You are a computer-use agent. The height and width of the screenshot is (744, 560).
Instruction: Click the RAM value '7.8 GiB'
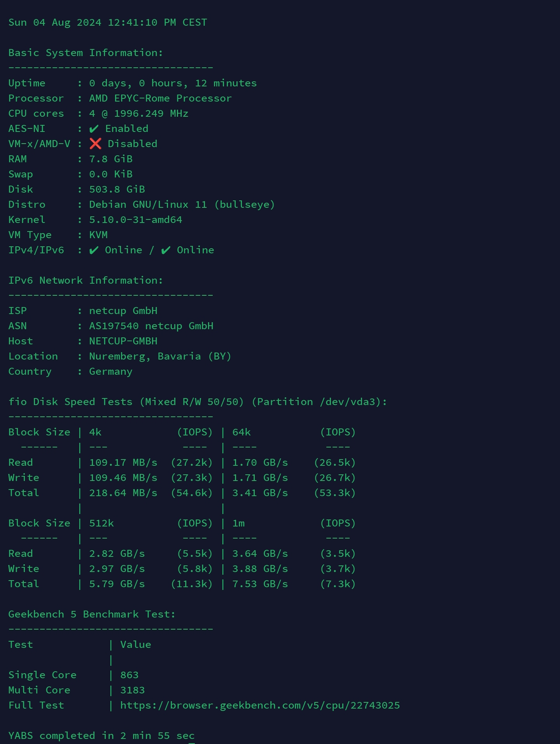point(111,159)
